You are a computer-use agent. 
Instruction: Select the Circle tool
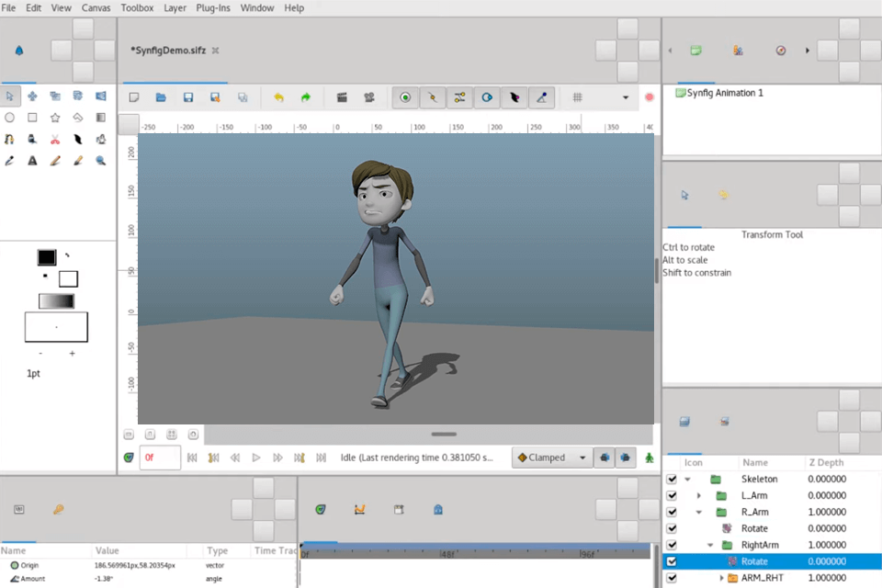pyautogui.click(x=10, y=117)
